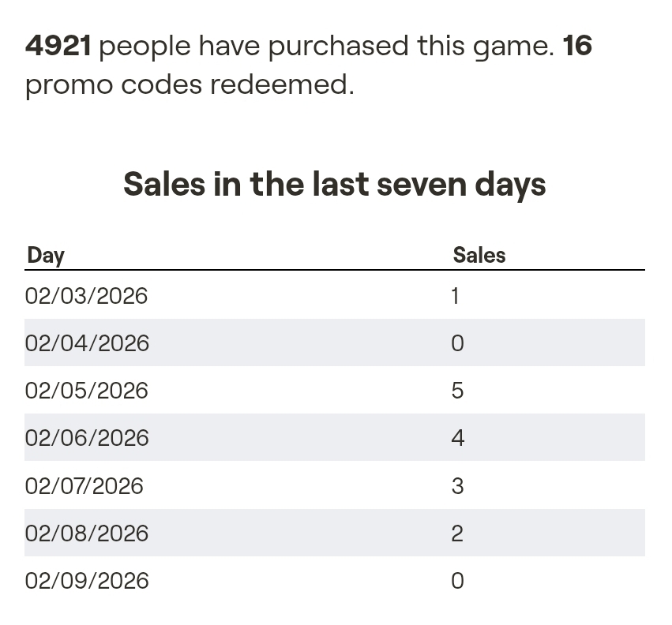Click the sales value 0 for 02/04/2026
Image resolution: width=672 pixels, height=625 pixels.
457,343
